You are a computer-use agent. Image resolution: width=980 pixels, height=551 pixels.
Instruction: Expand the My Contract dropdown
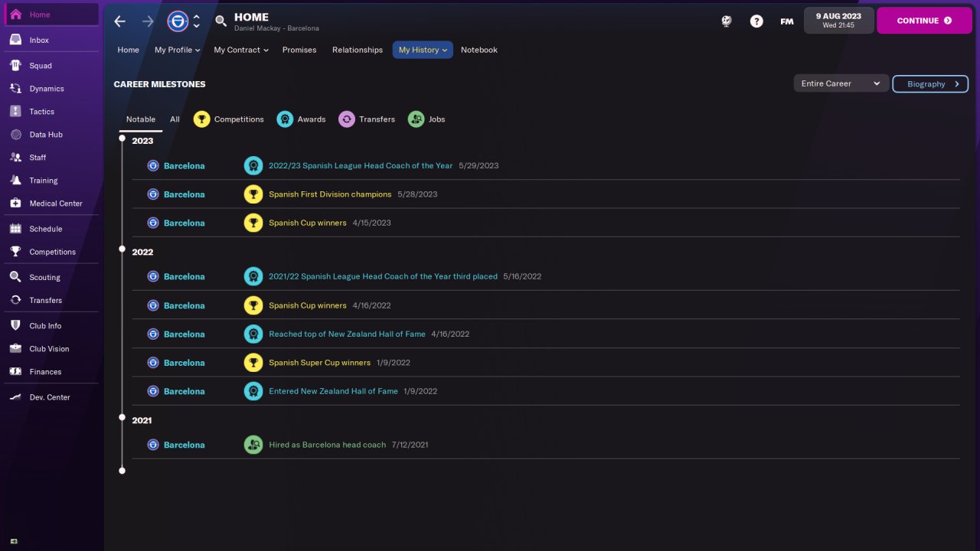pyautogui.click(x=241, y=50)
